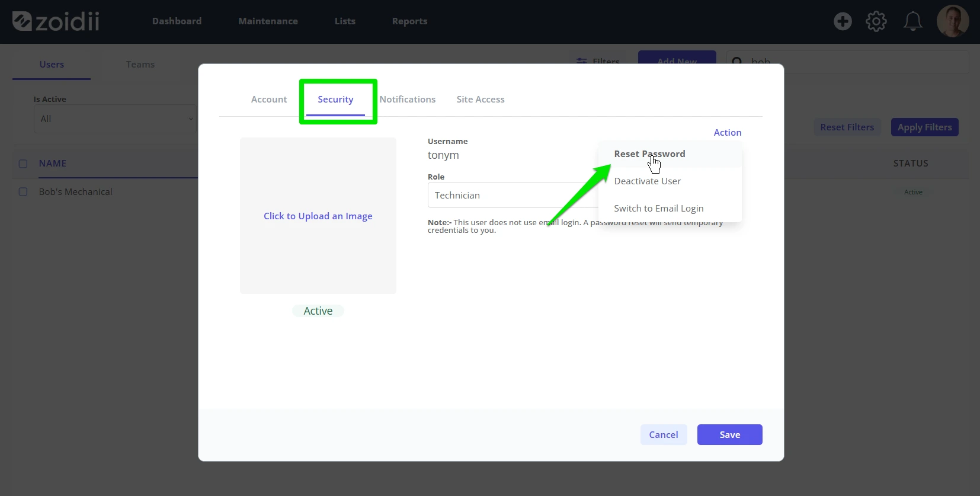Click the Active badge in table row
Screen dimensions: 980x496
point(913,192)
